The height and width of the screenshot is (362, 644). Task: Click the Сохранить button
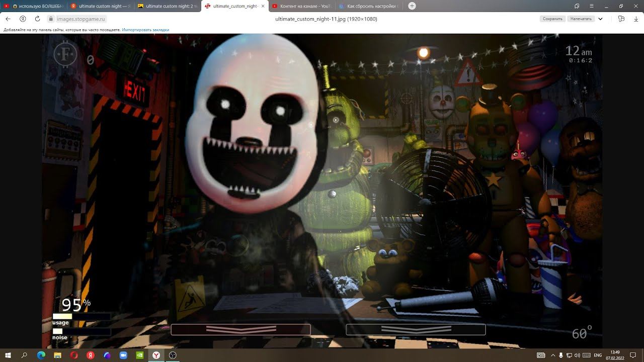click(552, 19)
